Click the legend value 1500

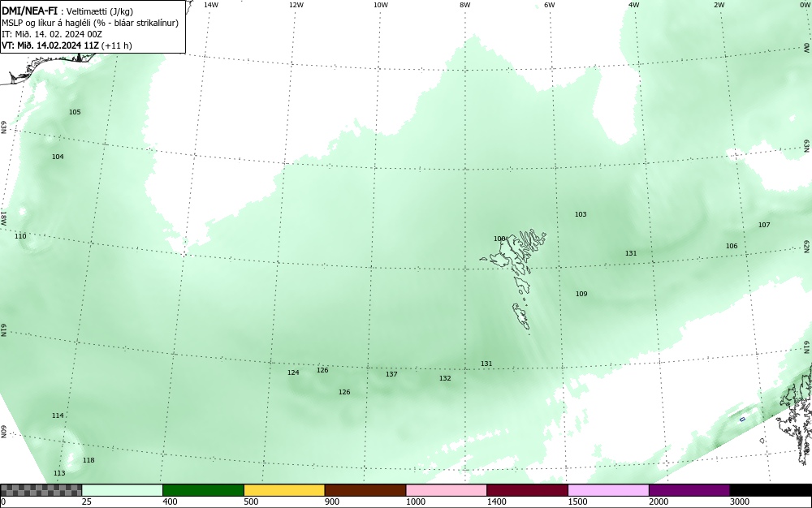pyautogui.click(x=577, y=502)
